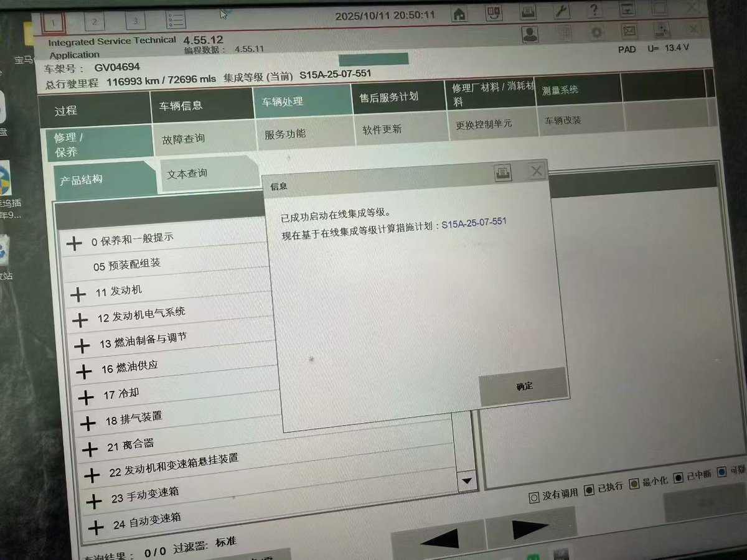
Task: Expand the 17 冷却 node
Action: (x=86, y=397)
